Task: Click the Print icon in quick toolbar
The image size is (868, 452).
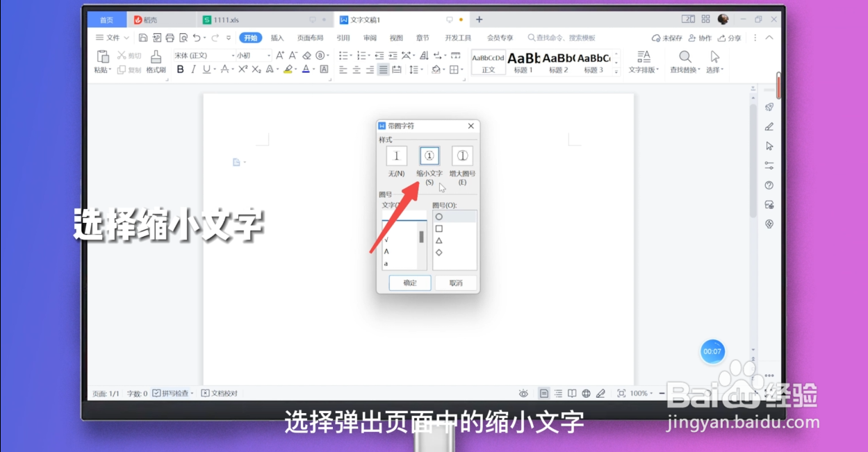Action: pos(170,37)
